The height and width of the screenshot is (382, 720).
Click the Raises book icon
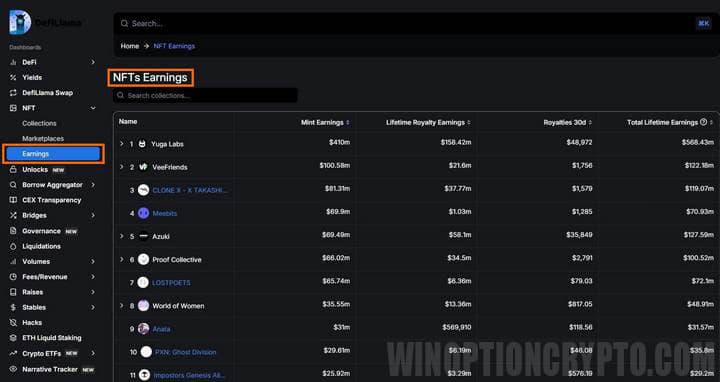(x=13, y=292)
